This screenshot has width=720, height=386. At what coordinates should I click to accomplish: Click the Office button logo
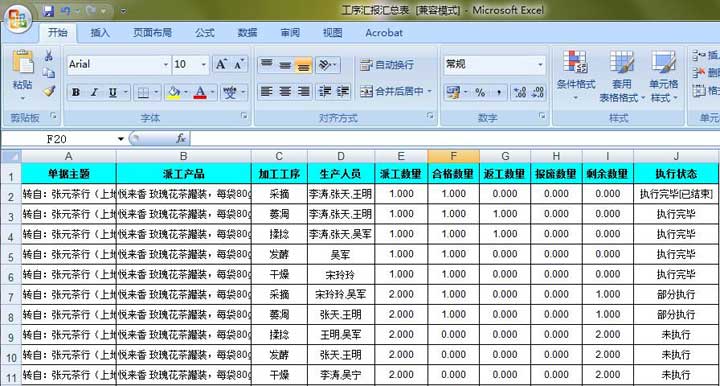click(17, 18)
